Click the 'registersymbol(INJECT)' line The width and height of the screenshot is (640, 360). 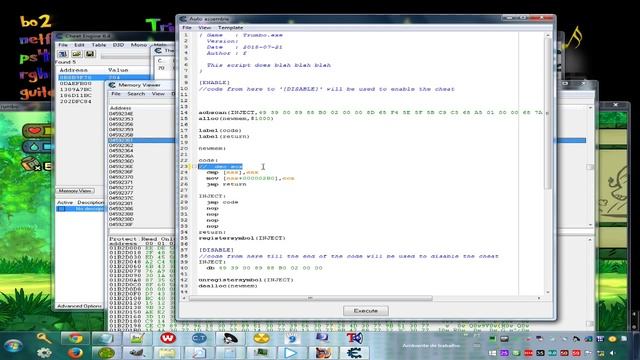click(x=242, y=238)
